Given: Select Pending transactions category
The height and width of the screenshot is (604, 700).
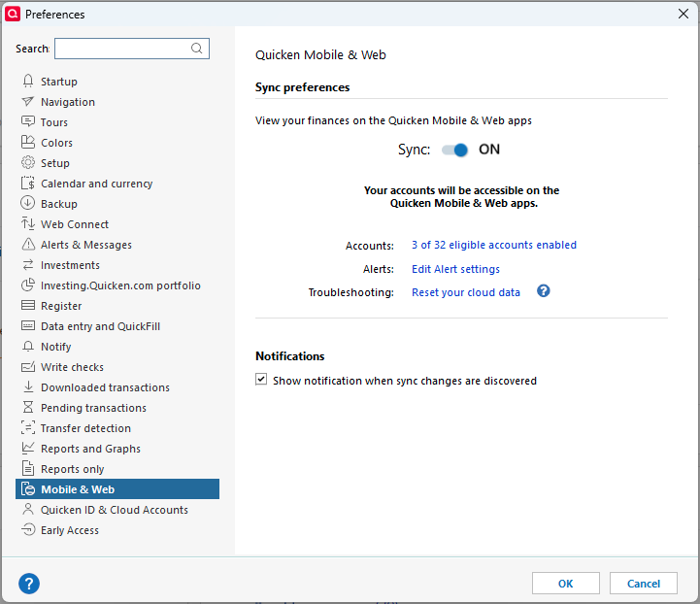Looking at the screenshot, I should [x=94, y=408].
